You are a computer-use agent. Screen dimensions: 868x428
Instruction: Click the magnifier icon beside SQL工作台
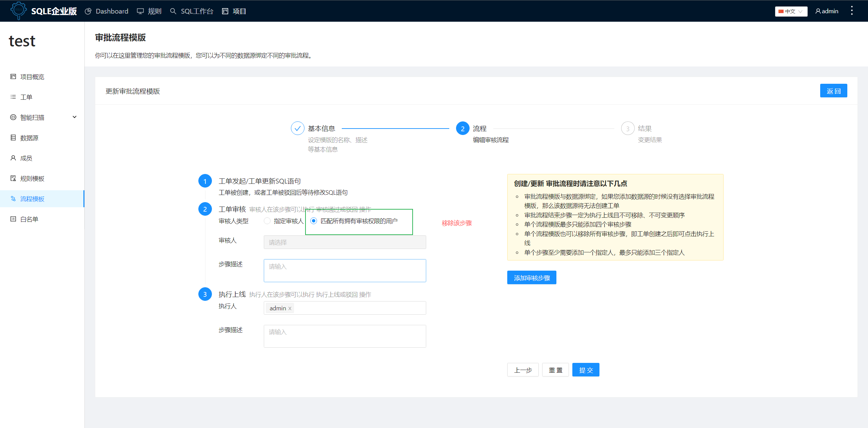(173, 11)
